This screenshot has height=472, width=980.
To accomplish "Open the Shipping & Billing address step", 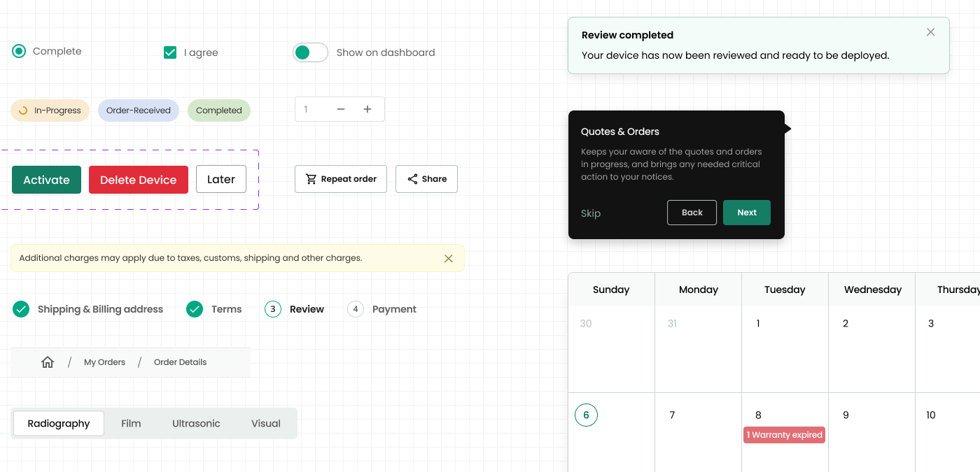I will (100, 309).
